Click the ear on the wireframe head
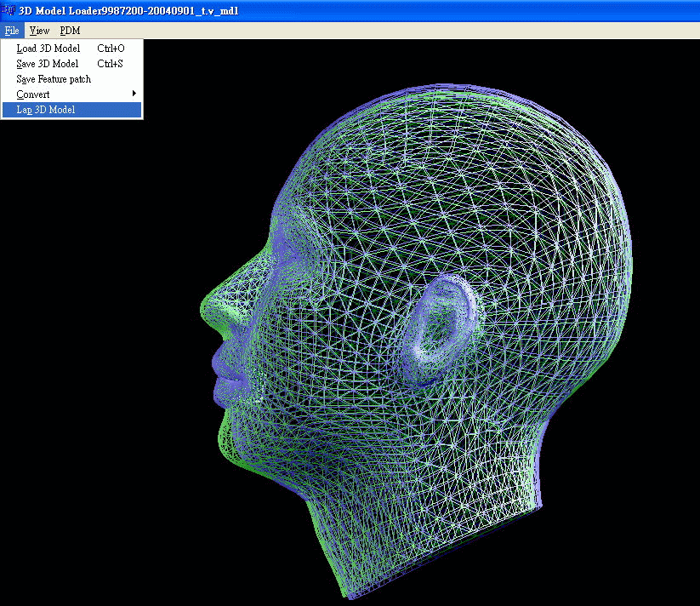This screenshot has width=700, height=606. tap(441, 328)
